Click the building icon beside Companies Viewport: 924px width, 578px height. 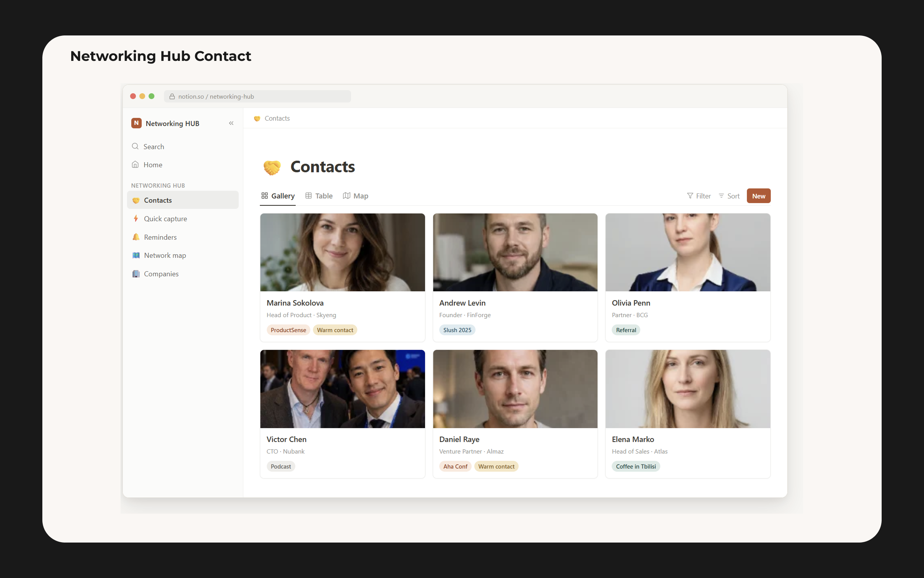pos(136,274)
